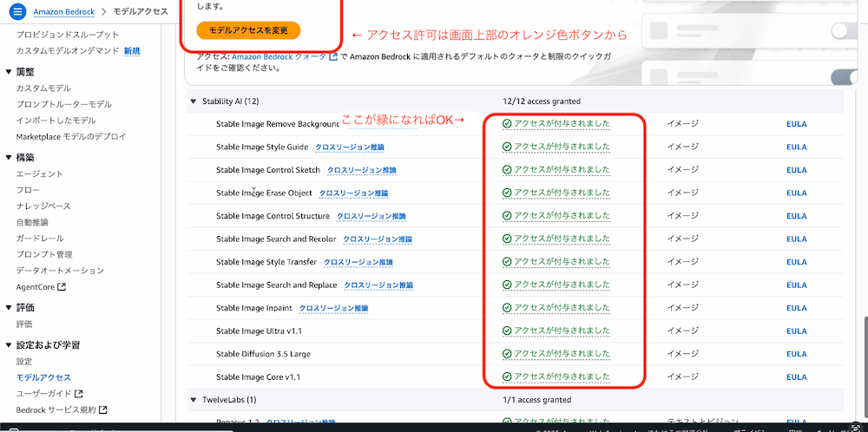Open フロー in the sidebar
This screenshot has width=868, height=432.
point(28,190)
